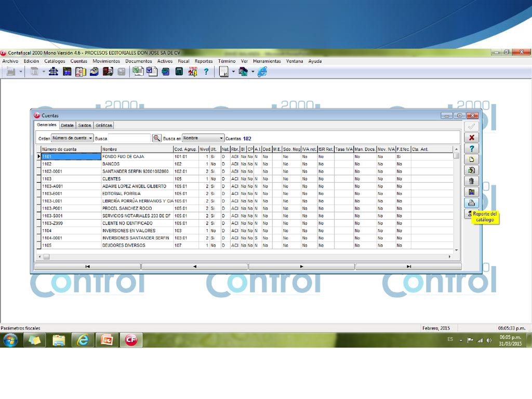Open the Movimientos menu

click(106, 61)
